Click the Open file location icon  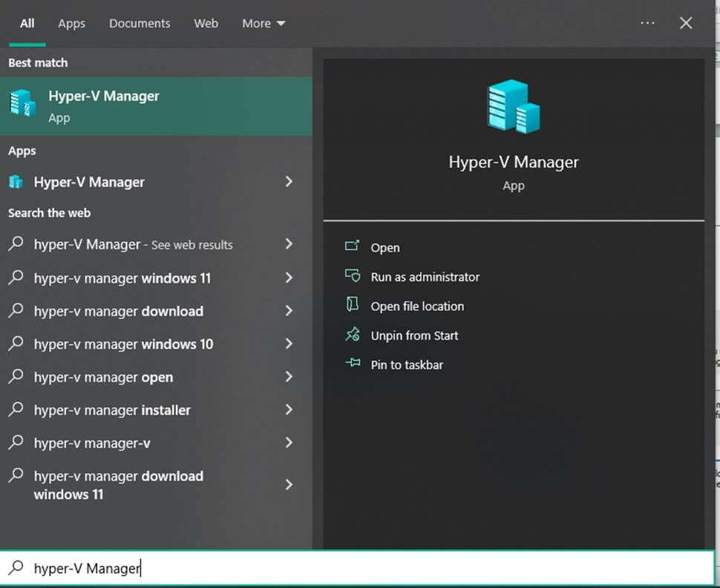[x=352, y=305]
